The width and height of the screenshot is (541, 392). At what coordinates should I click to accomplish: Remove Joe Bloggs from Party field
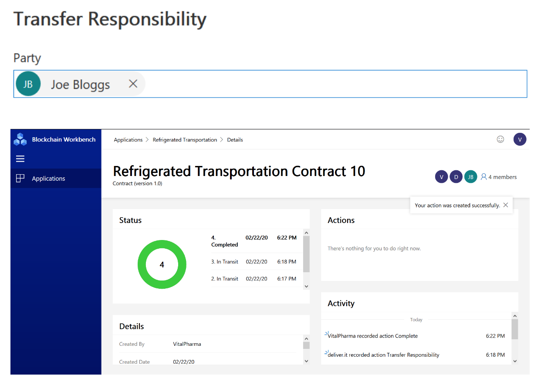pos(133,84)
